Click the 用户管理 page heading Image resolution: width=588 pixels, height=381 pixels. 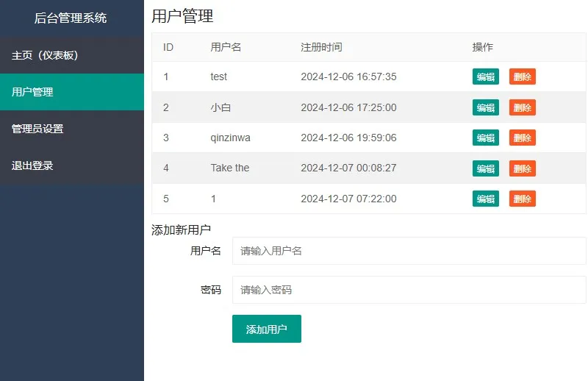pyautogui.click(x=182, y=16)
